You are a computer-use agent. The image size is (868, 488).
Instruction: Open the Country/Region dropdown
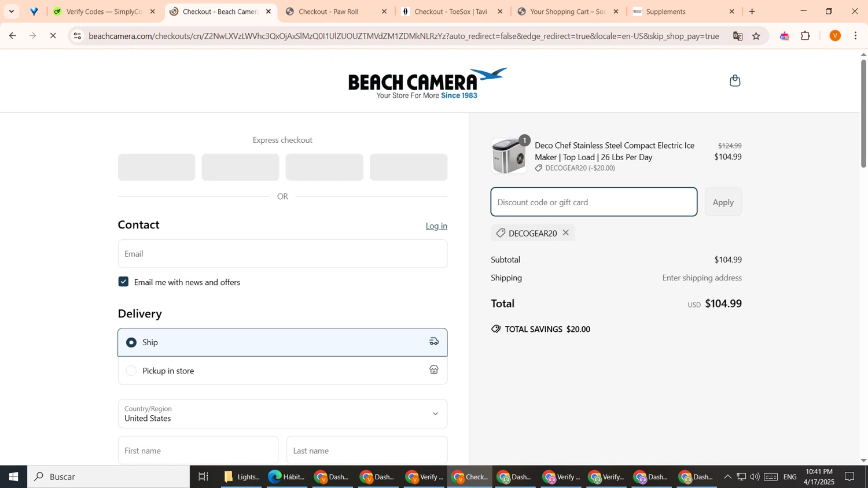(282, 414)
